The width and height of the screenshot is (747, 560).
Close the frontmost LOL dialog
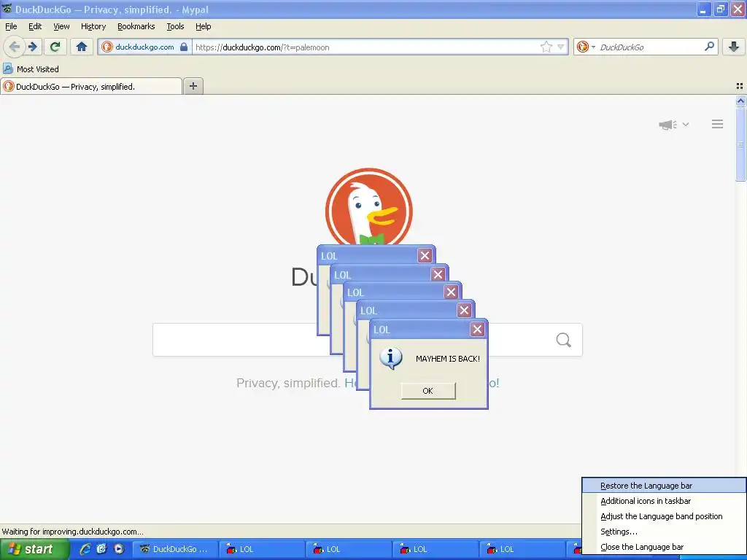[477, 329]
